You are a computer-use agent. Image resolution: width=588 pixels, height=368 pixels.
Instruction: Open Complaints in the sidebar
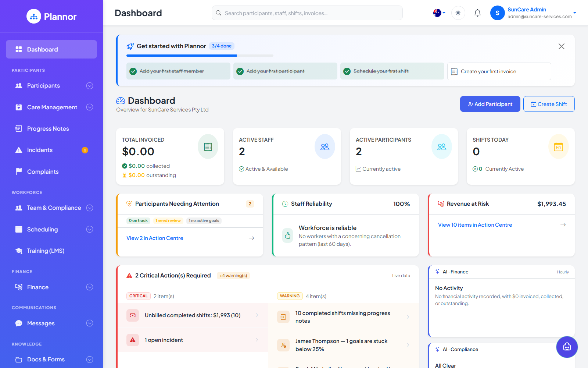coord(51,171)
